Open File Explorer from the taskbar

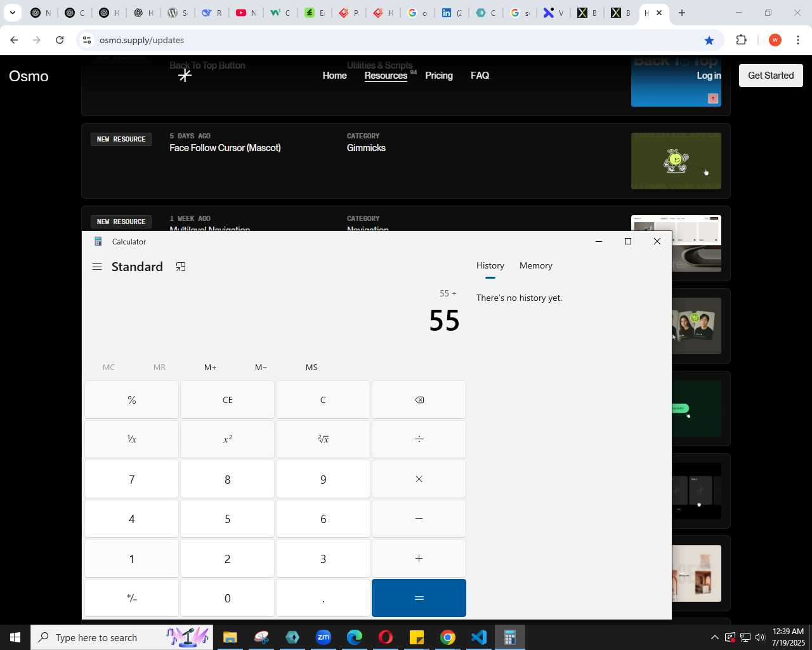[230, 637]
